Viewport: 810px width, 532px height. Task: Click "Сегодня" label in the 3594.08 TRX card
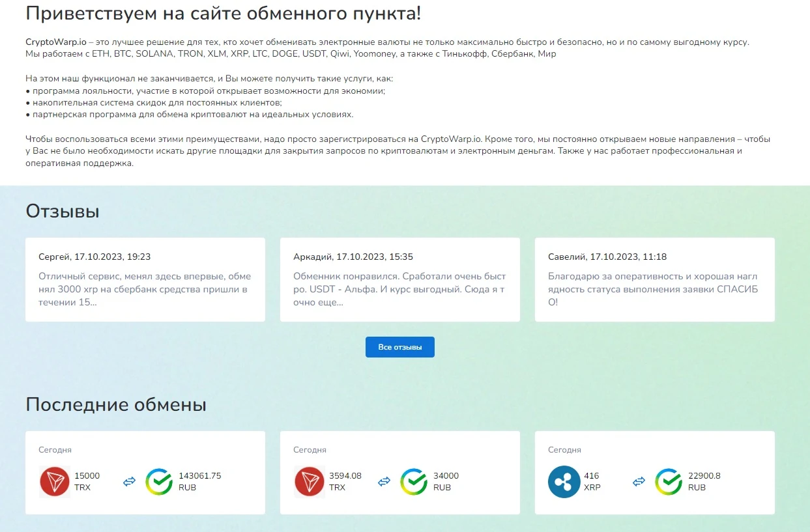pyautogui.click(x=310, y=450)
